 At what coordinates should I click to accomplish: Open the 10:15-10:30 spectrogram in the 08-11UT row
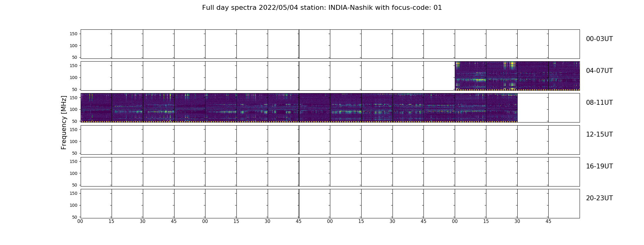377,108
